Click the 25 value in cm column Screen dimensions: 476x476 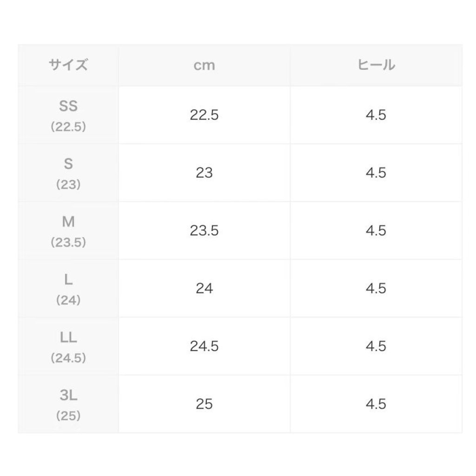[x=204, y=404]
